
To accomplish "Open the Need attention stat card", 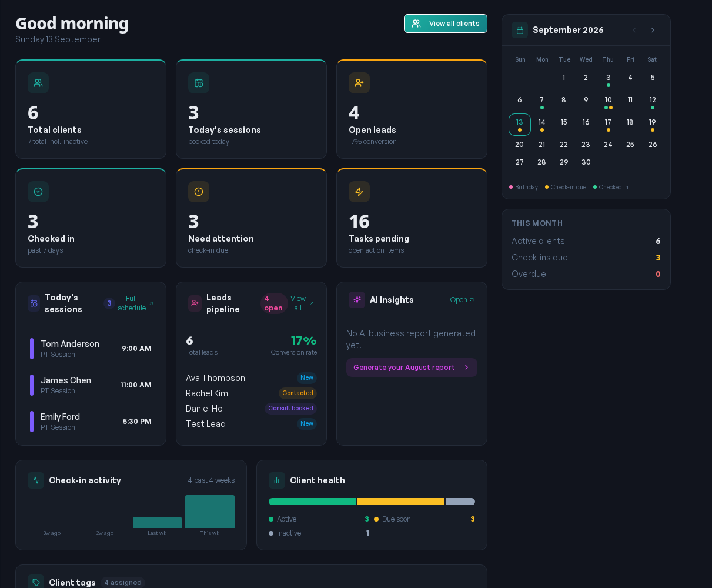I will tap(251, 218).
